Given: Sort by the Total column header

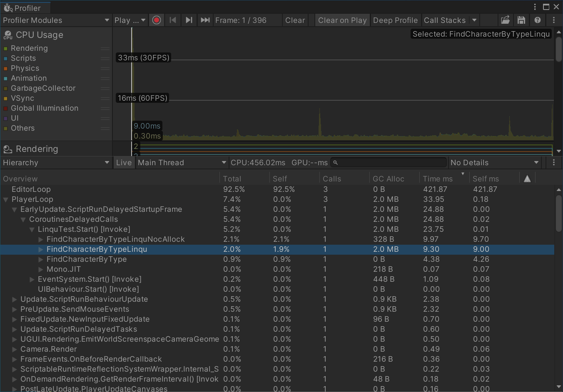Looking at the screenshot, I should pos(244,179).
